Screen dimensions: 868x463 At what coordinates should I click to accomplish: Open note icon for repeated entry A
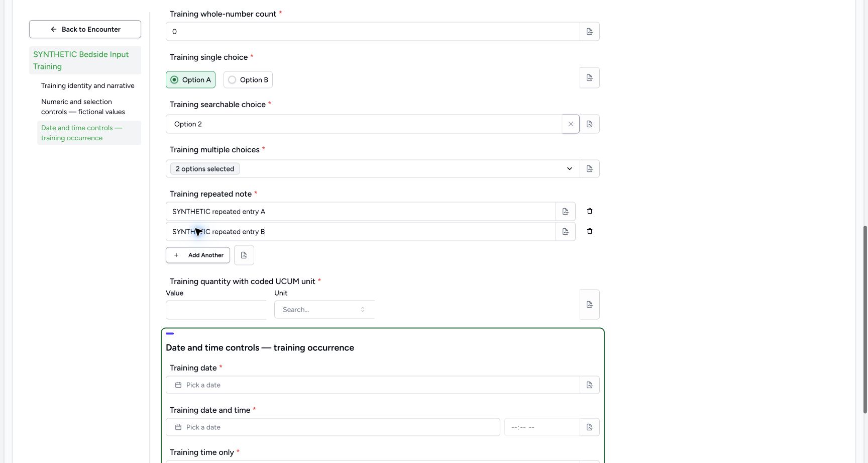pyautogui.click(x=566, y=212)
